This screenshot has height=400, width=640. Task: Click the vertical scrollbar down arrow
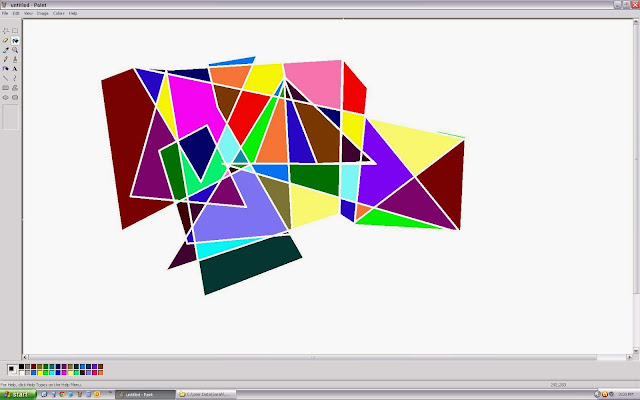[636, 351]
